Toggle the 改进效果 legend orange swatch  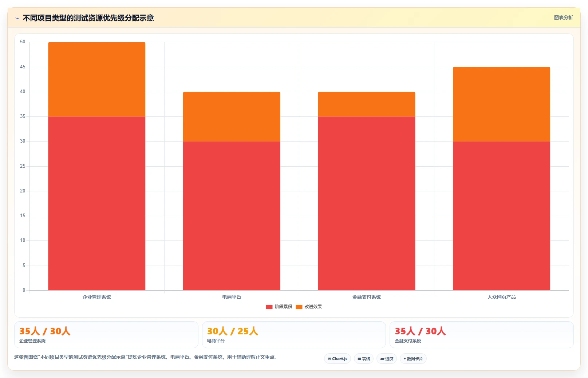tap(299, 307)
